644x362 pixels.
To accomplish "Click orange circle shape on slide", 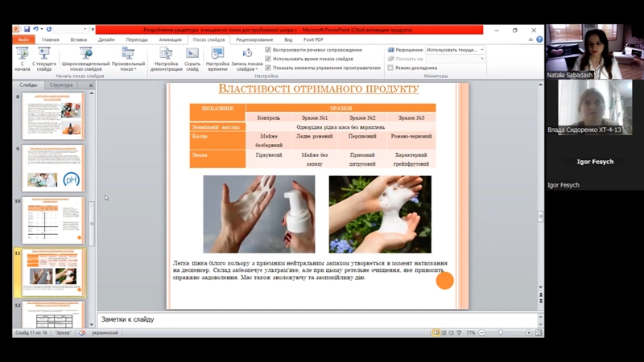I will [x=444, y=280].
